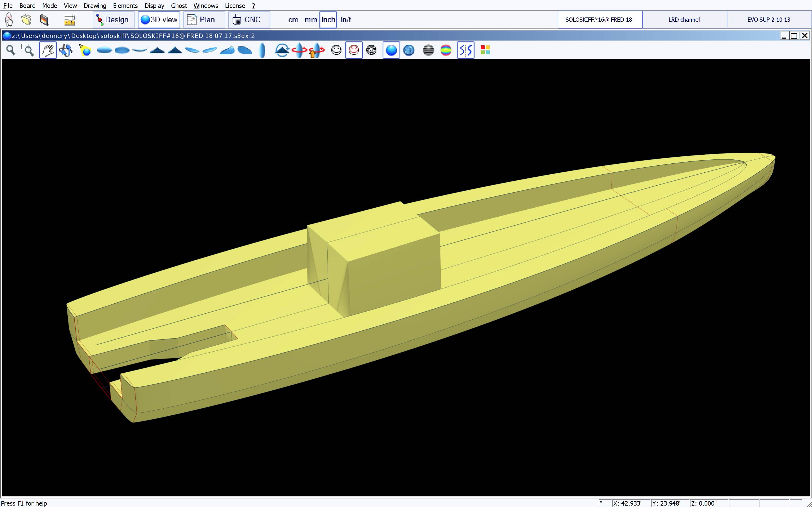Select the 3D rotate view tool
The height and width of the screenshot is (507, 812).
65,50
